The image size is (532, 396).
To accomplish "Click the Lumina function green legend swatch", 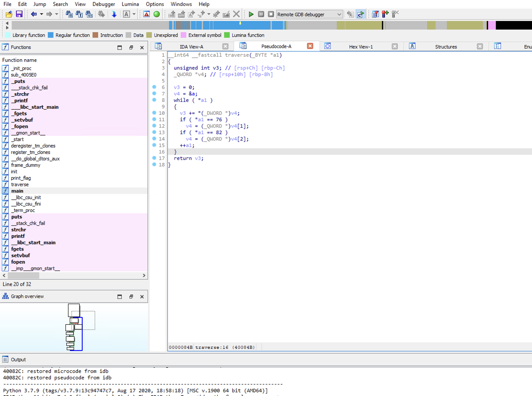I will (227, 35).
